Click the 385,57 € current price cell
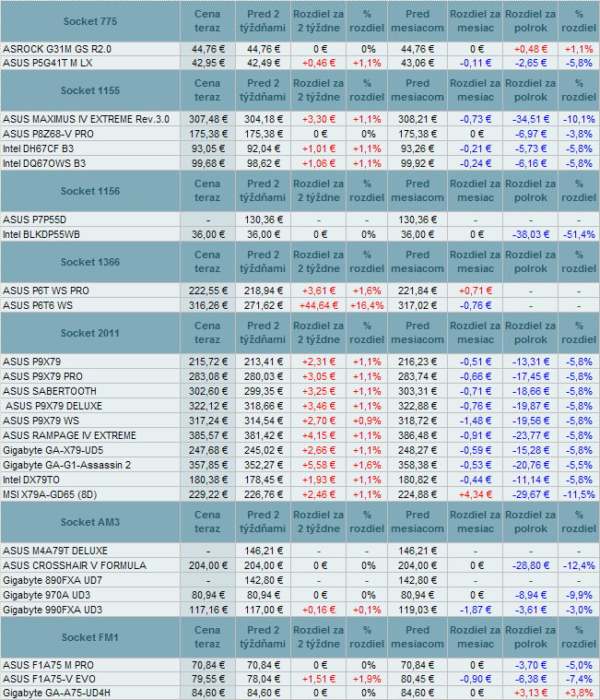The image size is (600, 700). click(x=208, y=435)
